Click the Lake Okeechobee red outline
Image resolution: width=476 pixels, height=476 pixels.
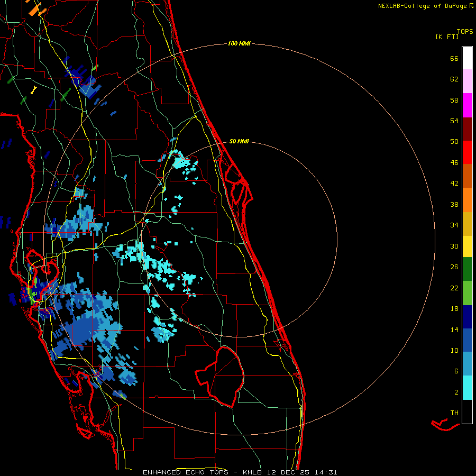point(221,377)
